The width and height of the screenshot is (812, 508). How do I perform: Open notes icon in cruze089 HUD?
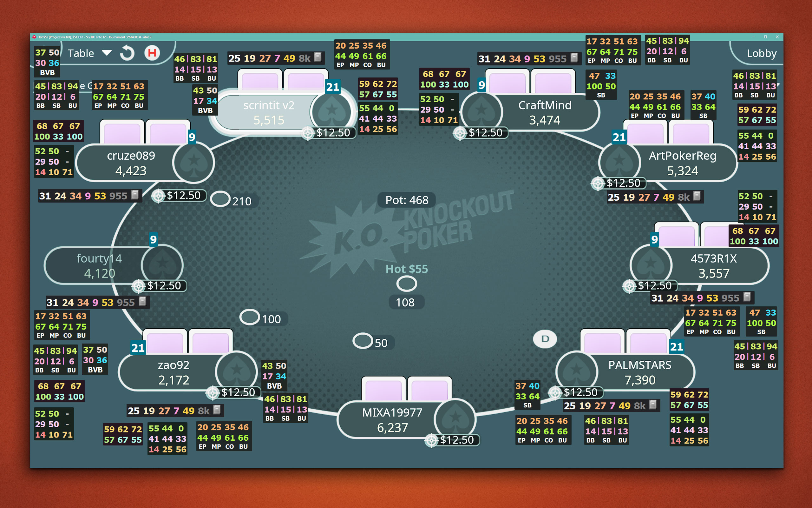135,195
